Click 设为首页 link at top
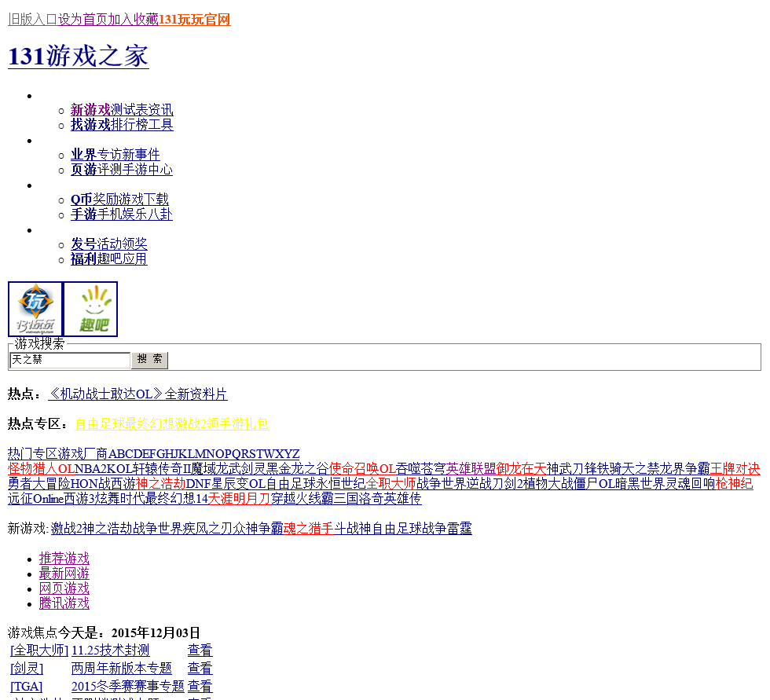The image size is (770, 700). click(83, 20)
